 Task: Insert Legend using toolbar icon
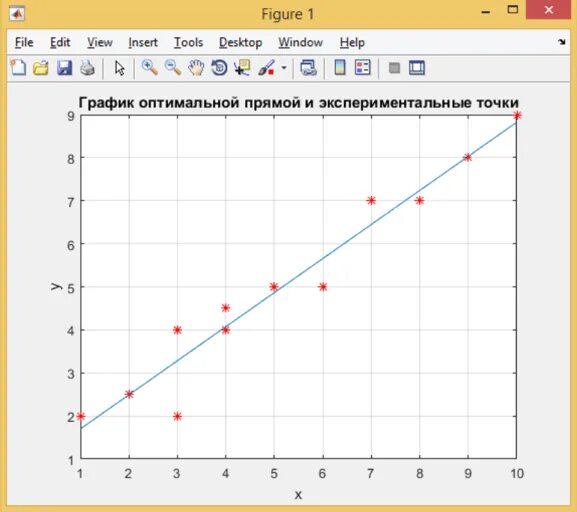[x=362, y=68]
